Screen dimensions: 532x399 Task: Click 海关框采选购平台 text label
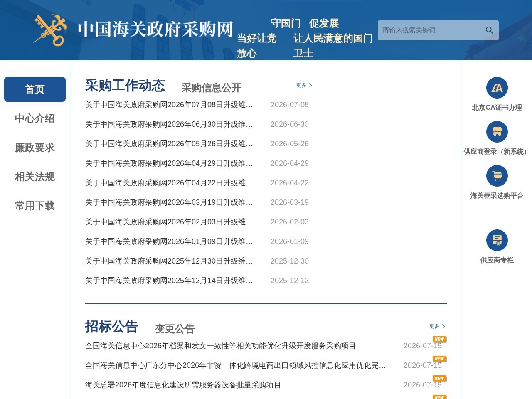pyautogui.click(x=497, y=195)
